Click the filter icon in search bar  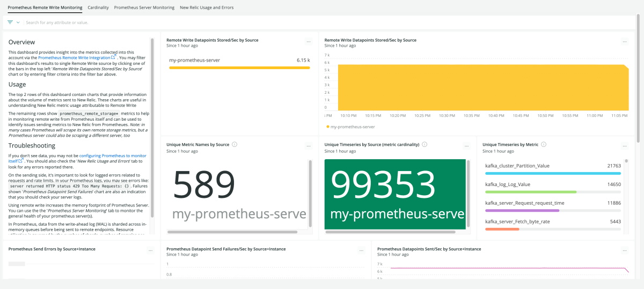10,23
